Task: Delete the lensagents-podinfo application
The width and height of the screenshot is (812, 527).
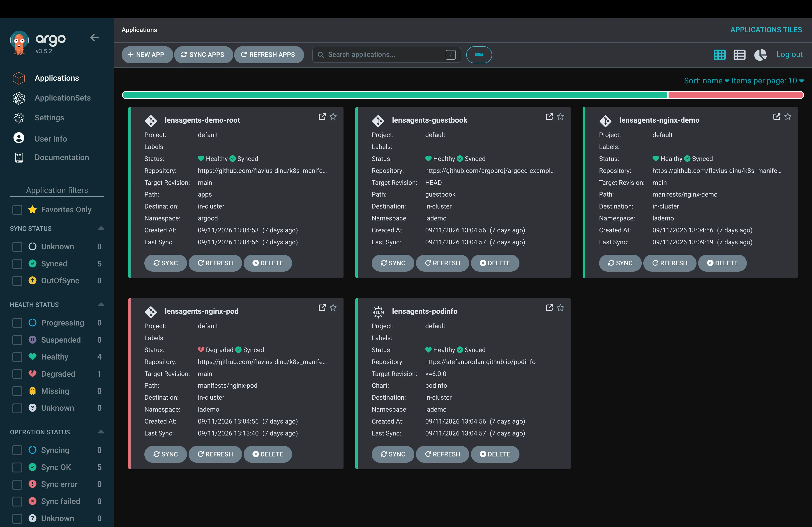Action: 495,454
